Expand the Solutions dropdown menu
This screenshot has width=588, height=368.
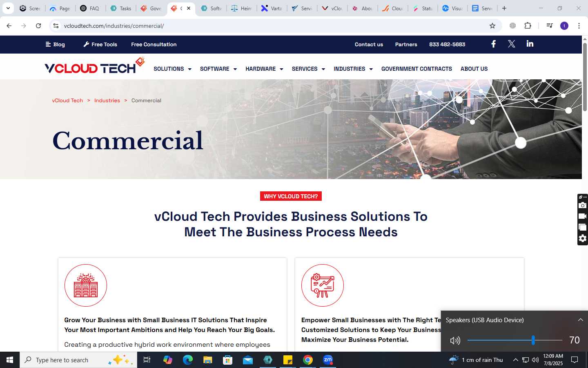coord(172,69)
